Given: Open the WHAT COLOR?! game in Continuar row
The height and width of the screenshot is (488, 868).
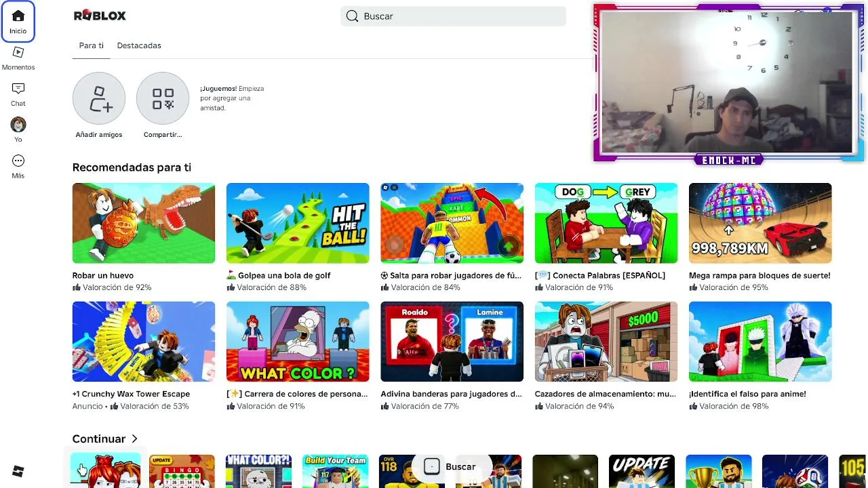Looking at the screenshot, I should tap(258, 471).
